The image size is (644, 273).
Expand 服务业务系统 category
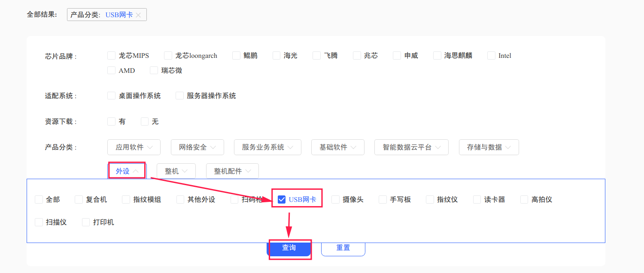click(267, 147)
